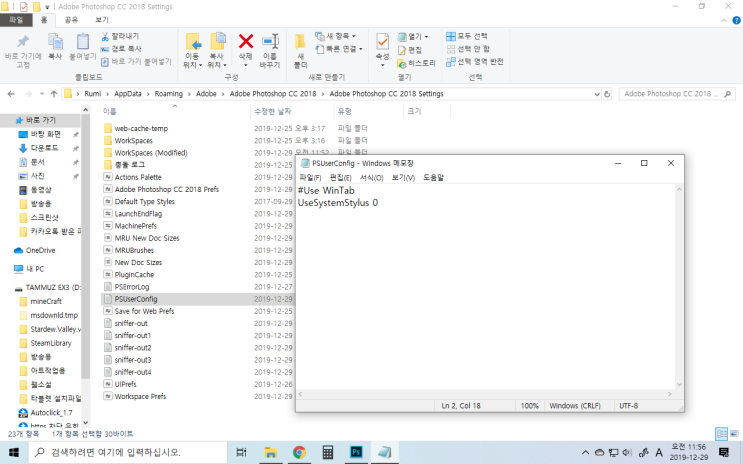Switch to details view icon at bottom right
The width and height of the screenshot is (743, 464).
coord(721,434)
